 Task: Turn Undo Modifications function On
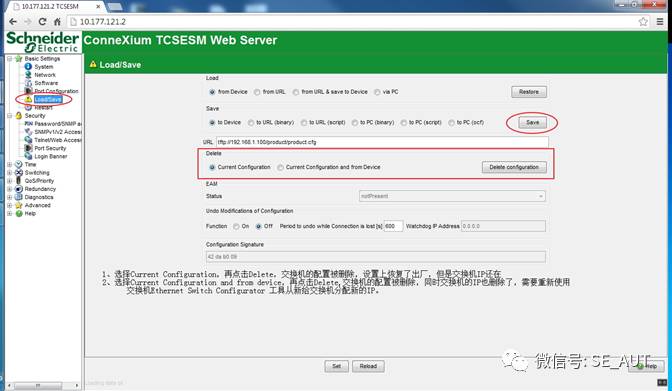236,226
